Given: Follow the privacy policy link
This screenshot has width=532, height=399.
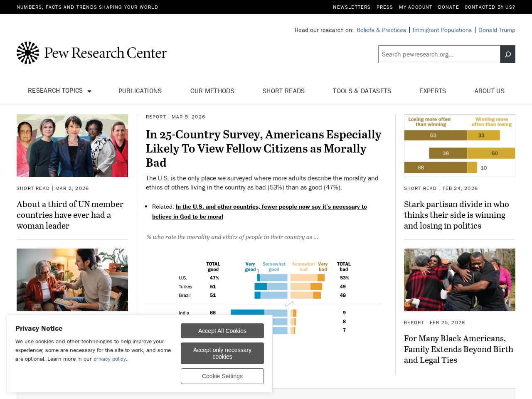Looking at the screenshot, I should (x=110, y=359).
